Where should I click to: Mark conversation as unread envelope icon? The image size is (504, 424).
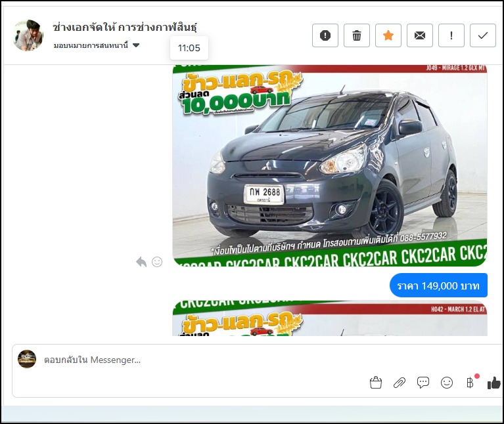[x=419, y=35]
